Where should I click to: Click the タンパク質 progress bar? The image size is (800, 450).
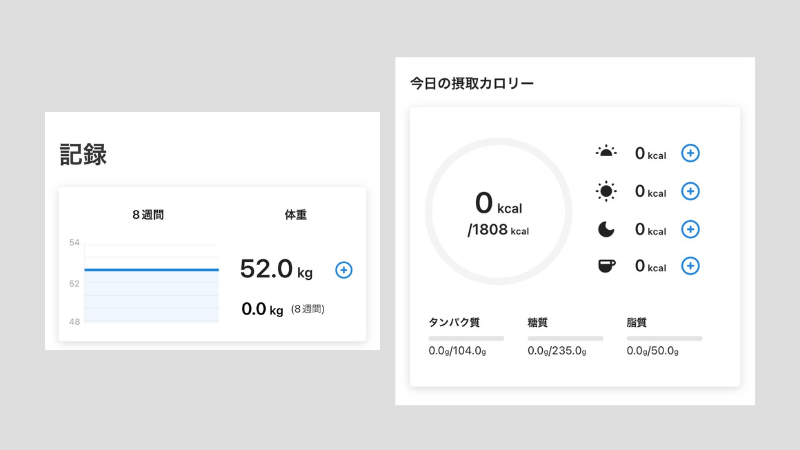[x=466, y=338]
